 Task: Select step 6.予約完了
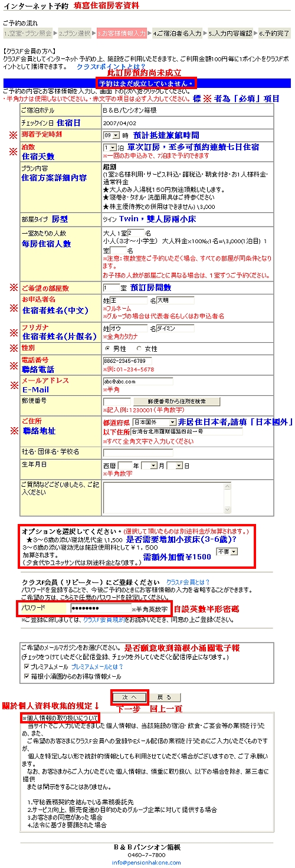(x=274, y=33)
